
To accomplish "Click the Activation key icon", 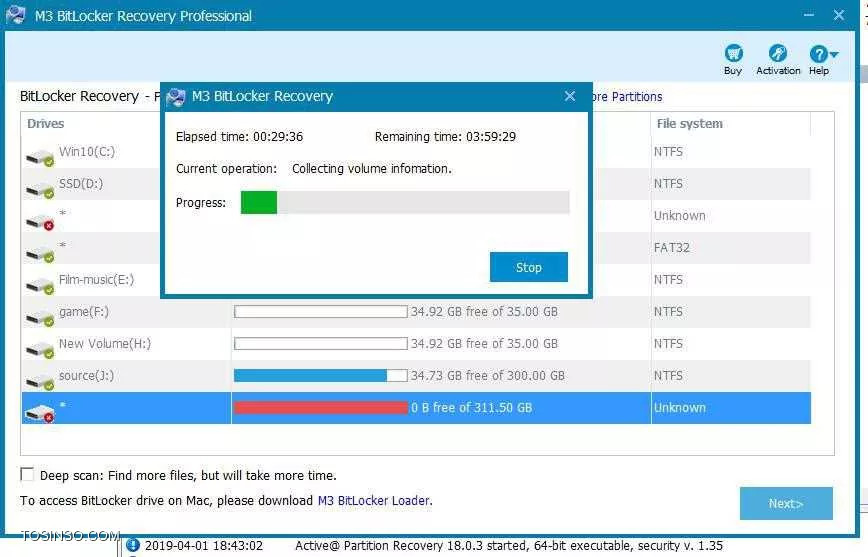I will click(778, 54).
